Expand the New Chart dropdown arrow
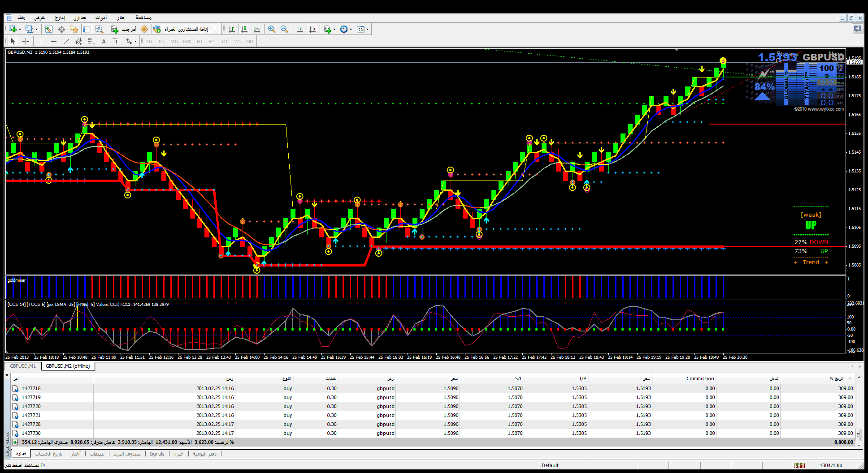 tap(20, 30)
